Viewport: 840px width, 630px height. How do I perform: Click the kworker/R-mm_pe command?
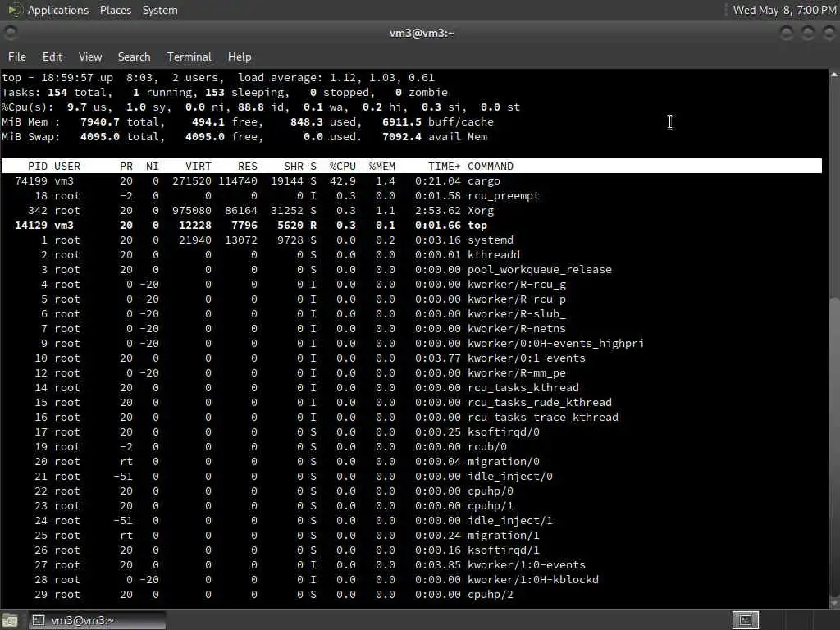(517, 373)
